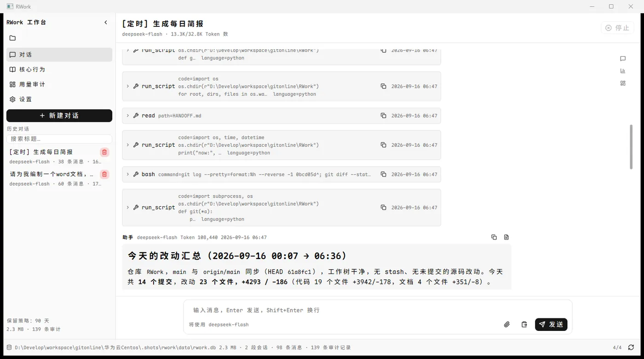
Task: Click the rwork.db path in the status bar
Action: (x=115, y=347)
